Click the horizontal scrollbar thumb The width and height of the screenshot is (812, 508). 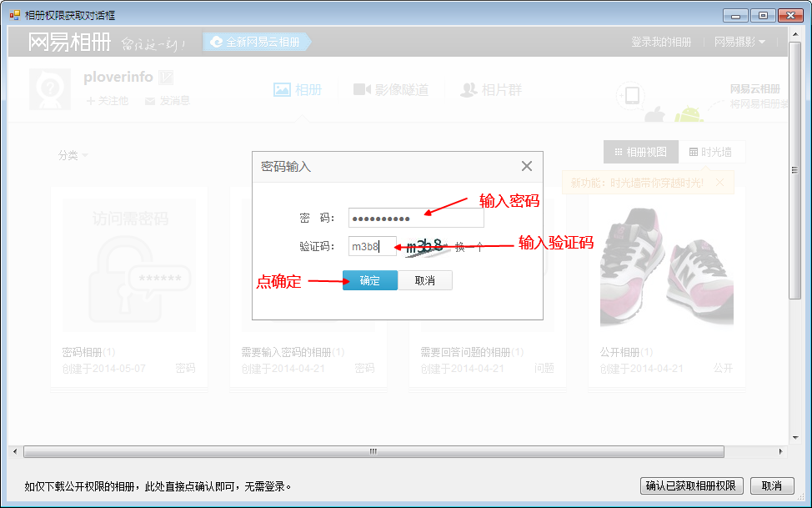(x=373, y=451)
